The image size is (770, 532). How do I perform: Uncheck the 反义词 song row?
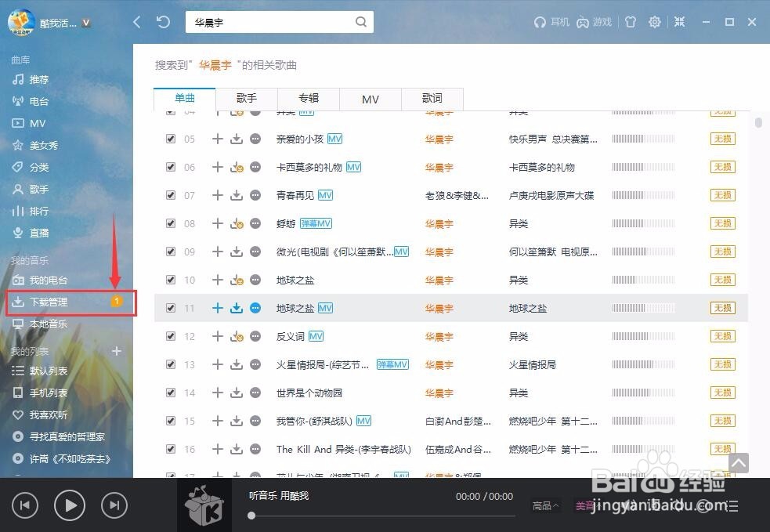pyautogui.click(x=171, y=336)
